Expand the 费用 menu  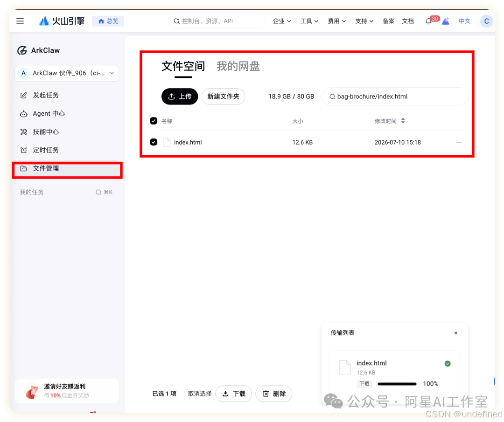coord(336,21)
